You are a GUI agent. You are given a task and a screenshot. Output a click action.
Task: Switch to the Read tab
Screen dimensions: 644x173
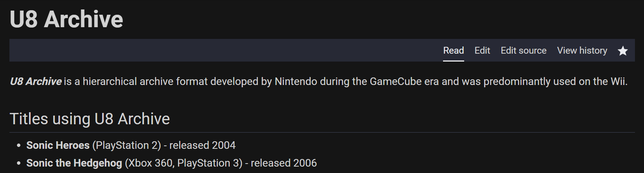point(453,51)
